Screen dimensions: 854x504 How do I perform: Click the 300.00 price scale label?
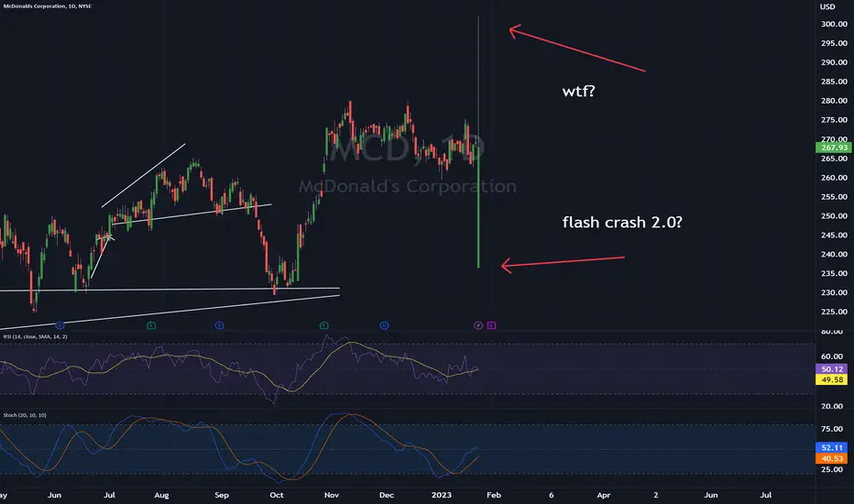click(834, 24)
